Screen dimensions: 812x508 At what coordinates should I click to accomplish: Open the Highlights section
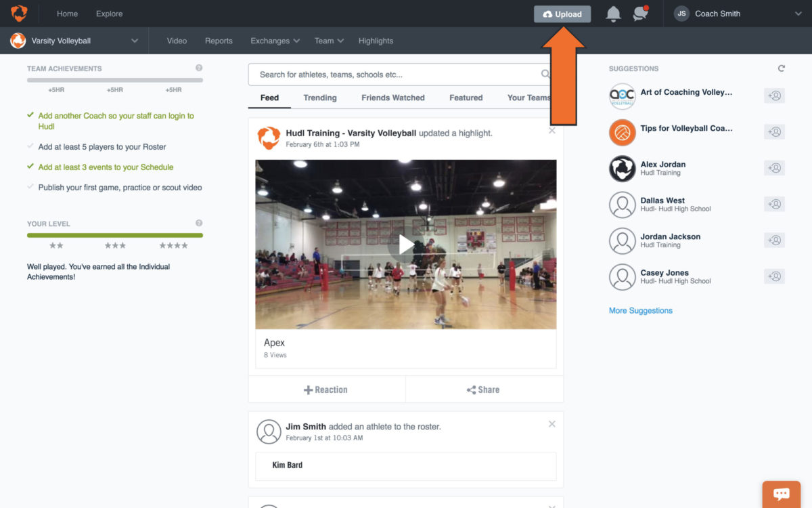[376, 41]
